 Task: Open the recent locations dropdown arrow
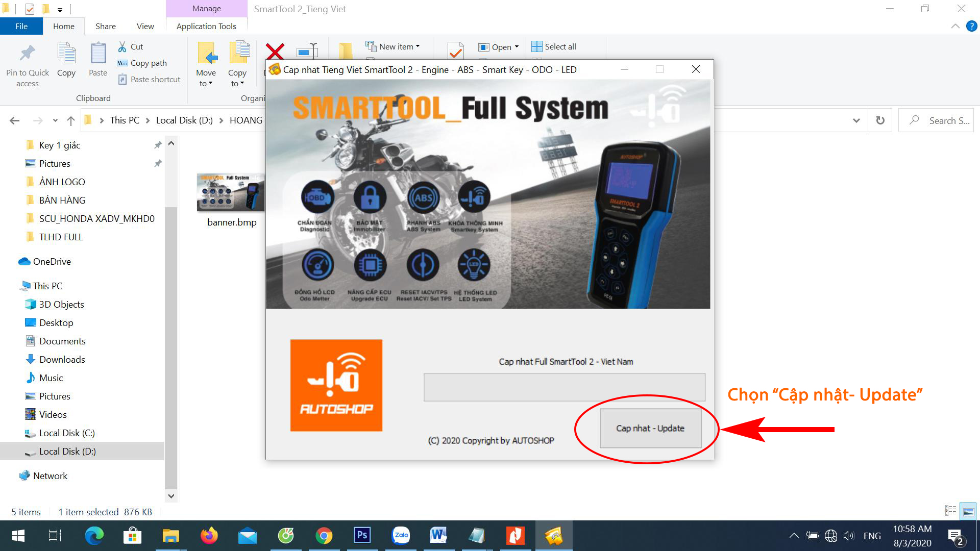click(55, 121)
